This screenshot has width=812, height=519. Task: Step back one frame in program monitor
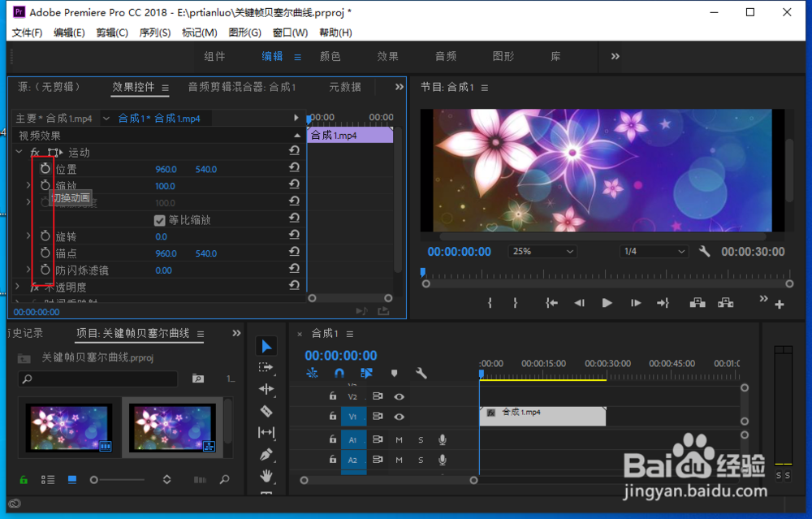580,303
